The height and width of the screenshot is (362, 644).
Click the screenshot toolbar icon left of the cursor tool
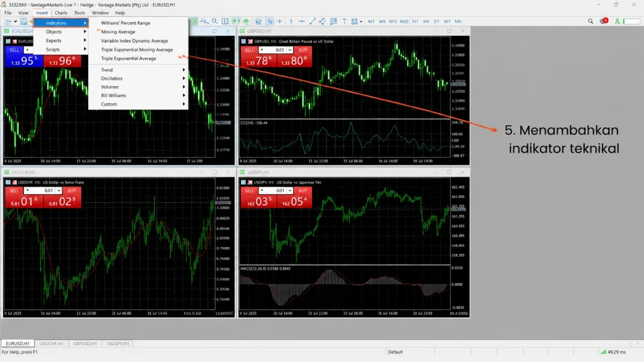[258, 21]
